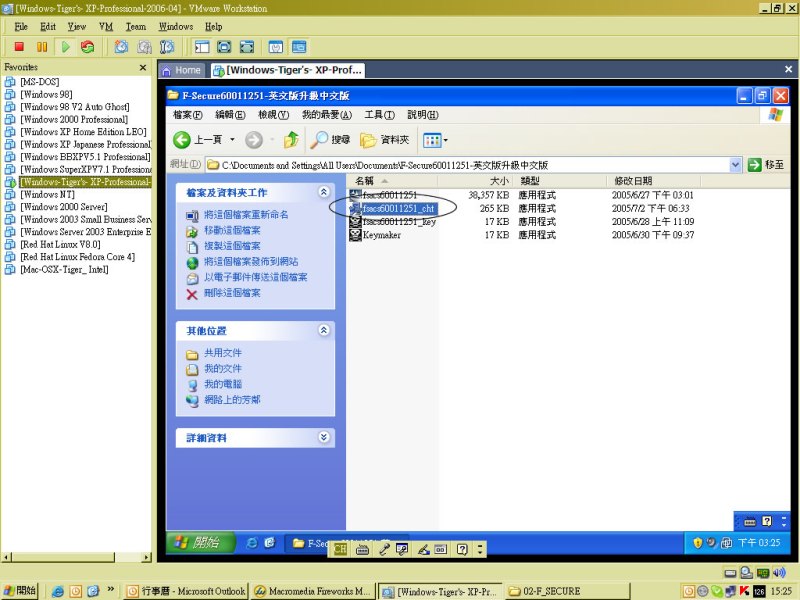Open the VMware Help menu
800x600 pixels.
coord(214,27)
